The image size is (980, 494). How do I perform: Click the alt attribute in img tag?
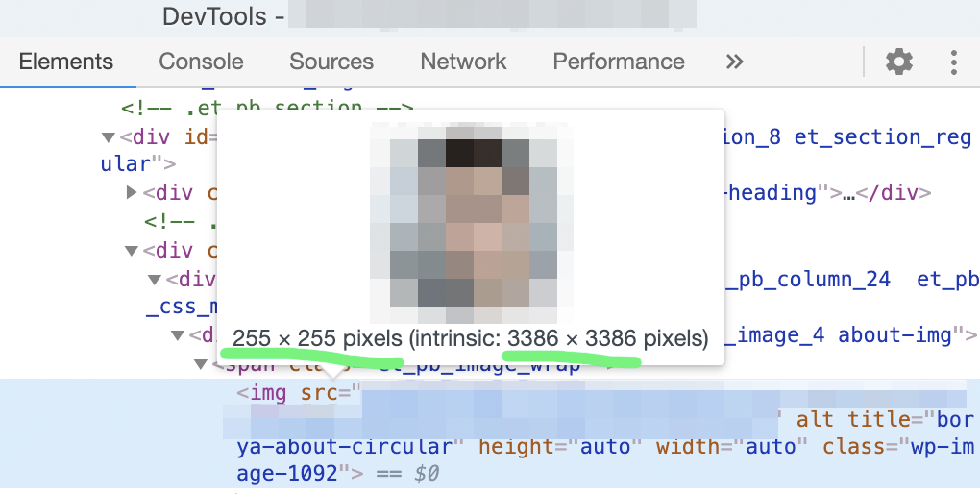(815, 419)
